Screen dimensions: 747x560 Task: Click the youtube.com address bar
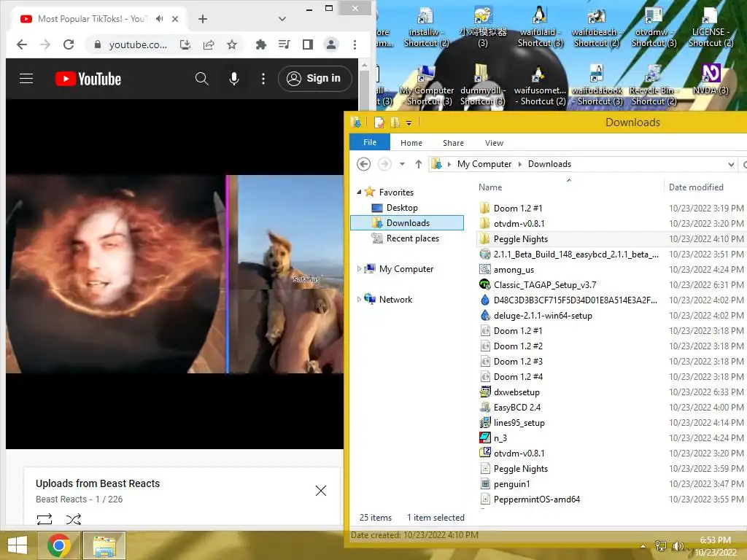click(x=138, y=44)
